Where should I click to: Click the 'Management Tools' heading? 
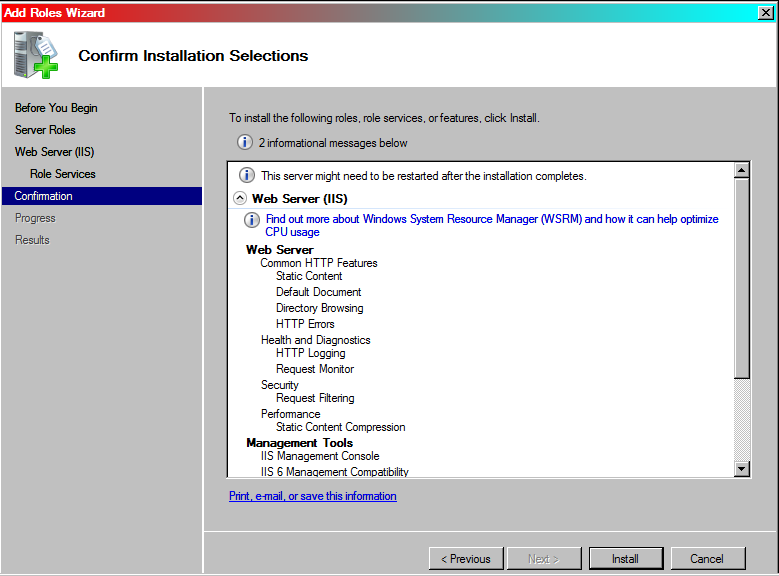coord(300,443)
